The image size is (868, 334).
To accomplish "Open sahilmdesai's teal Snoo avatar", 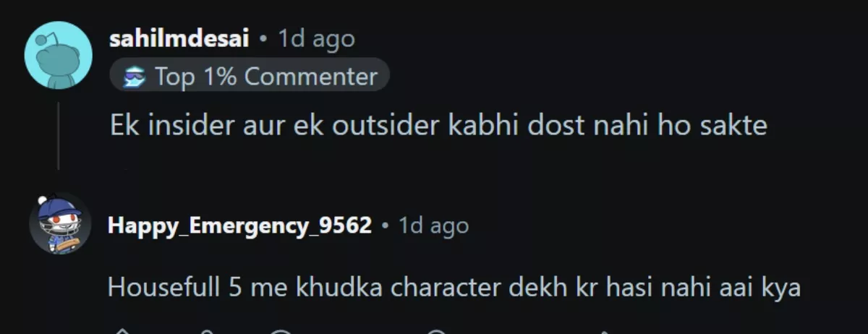I will (59, 55).
